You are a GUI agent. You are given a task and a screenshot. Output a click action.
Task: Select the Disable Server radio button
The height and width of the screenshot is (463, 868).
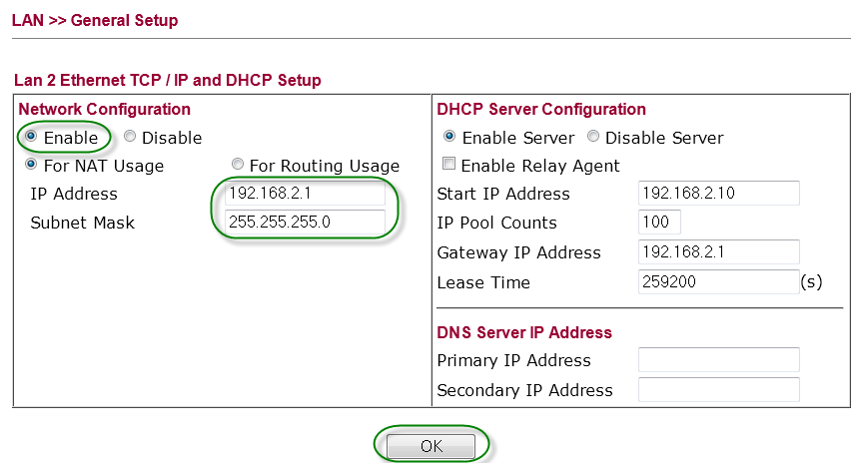593,137
